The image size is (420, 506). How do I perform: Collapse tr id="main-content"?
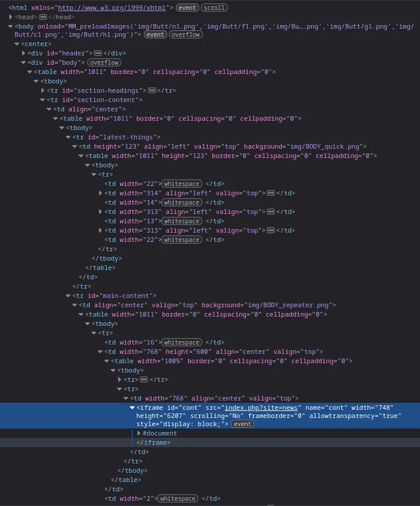[68, 296]
